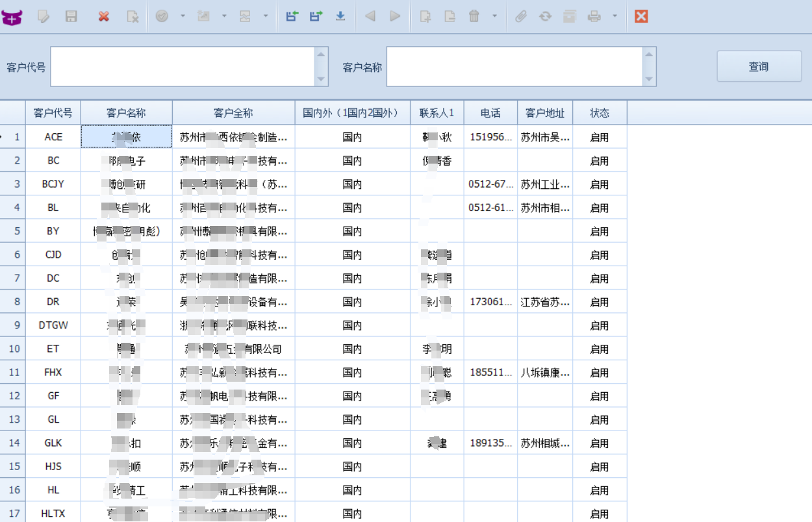Click up arrow of 客户名称 field scrollbar
Viewport: 812px width, 522px height.
(649, 53)
